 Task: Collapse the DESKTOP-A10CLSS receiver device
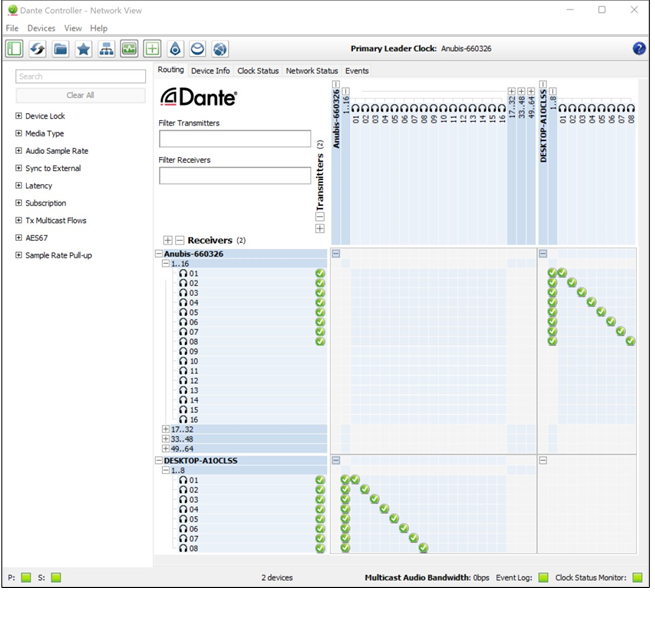(x=159, y=460)
